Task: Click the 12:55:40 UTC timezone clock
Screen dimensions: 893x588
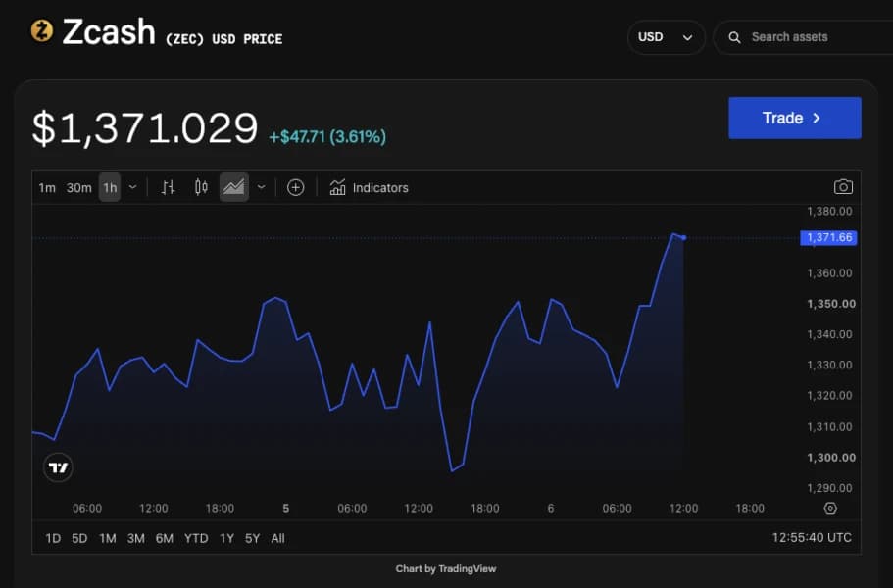Action: point(812,537)
